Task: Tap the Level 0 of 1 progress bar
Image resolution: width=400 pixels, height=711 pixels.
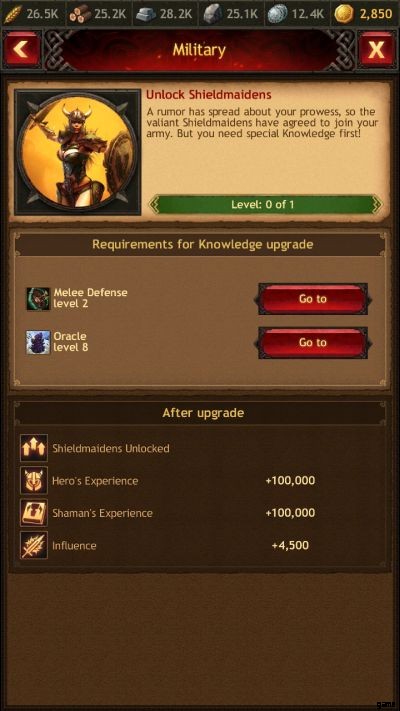Action: point(265,205)
